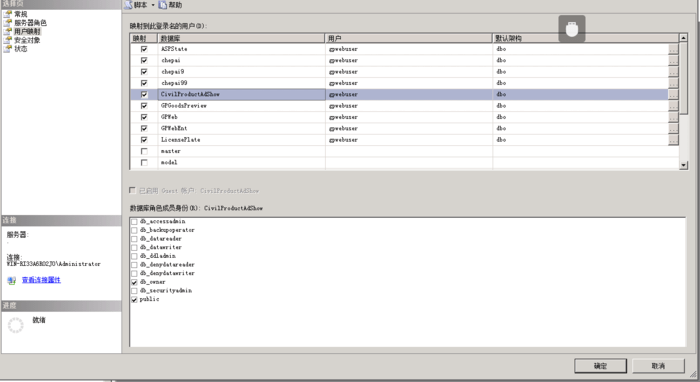Enable mapping for master database

pos(144,151)
